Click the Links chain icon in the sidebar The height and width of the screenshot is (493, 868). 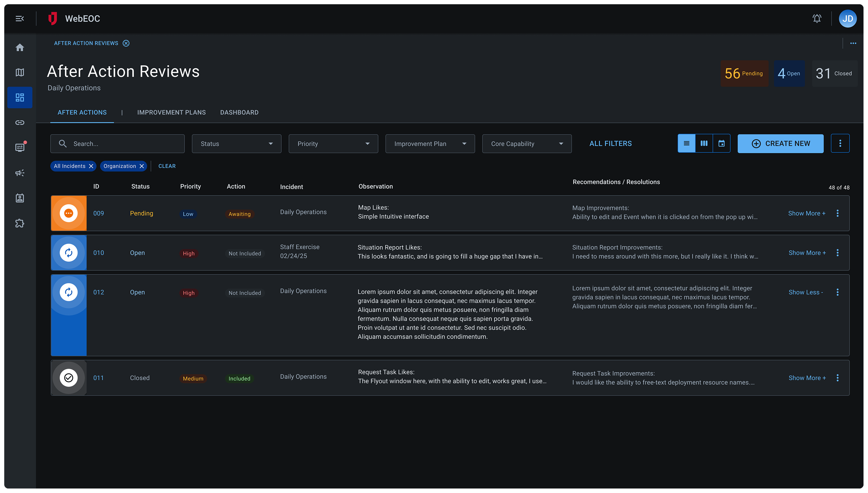(x=20, y=122)
